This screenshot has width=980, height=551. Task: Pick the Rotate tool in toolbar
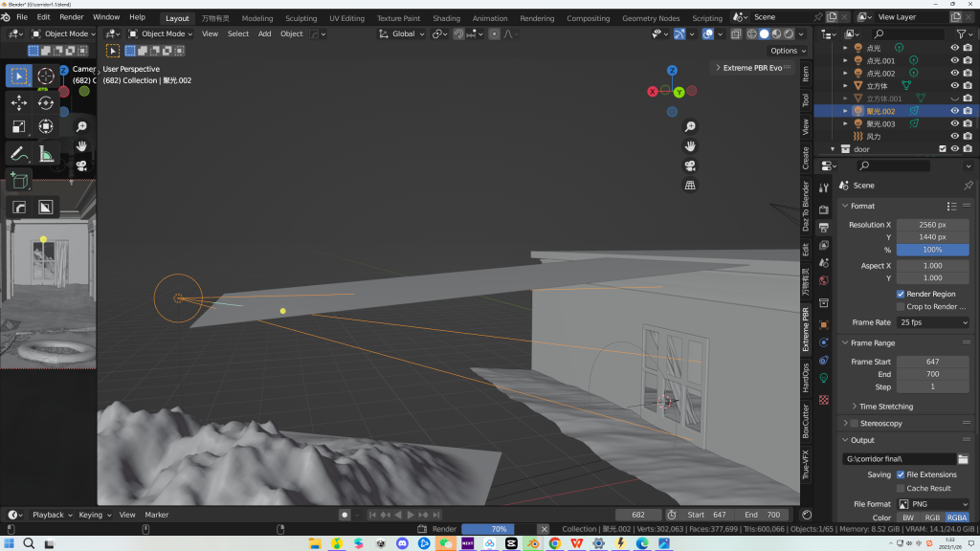(x=46, y=102)
